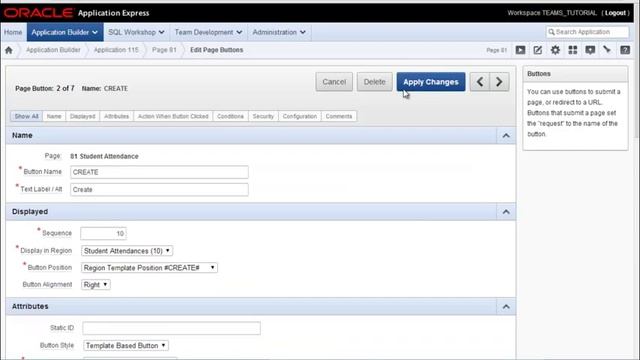This screenshot has height=360, width=640.
Task: Select the Comments tab
Action: [339, 116]
